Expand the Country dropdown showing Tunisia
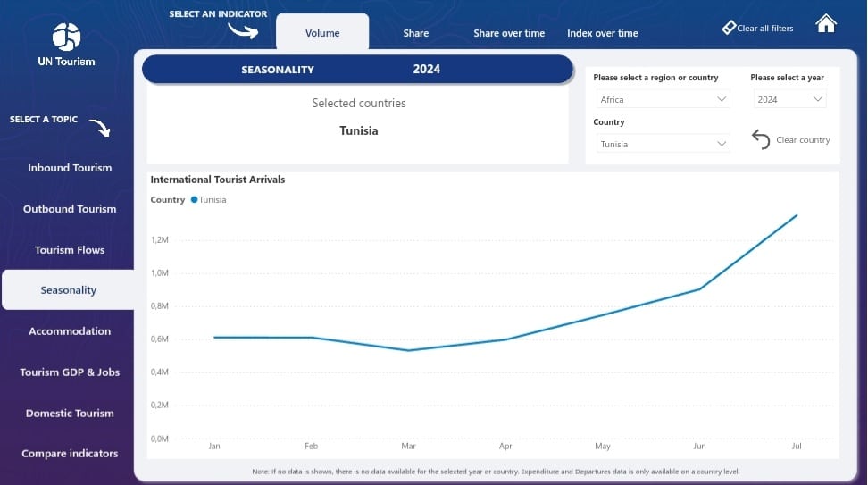The width and height of the screenshot is (868, 485). coord(662,144)
